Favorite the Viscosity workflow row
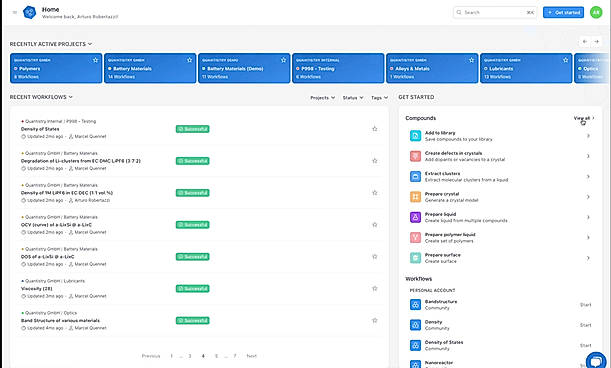 point(374,288)
